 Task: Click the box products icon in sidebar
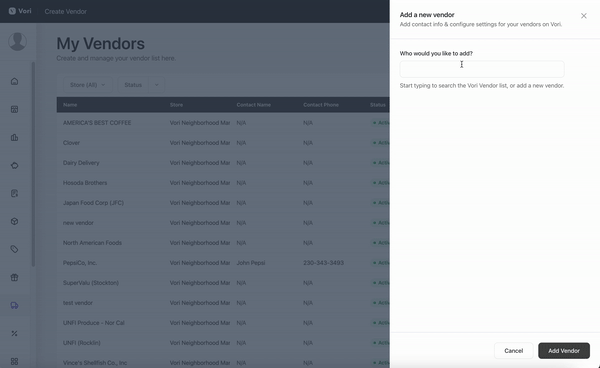pos(14,221)
